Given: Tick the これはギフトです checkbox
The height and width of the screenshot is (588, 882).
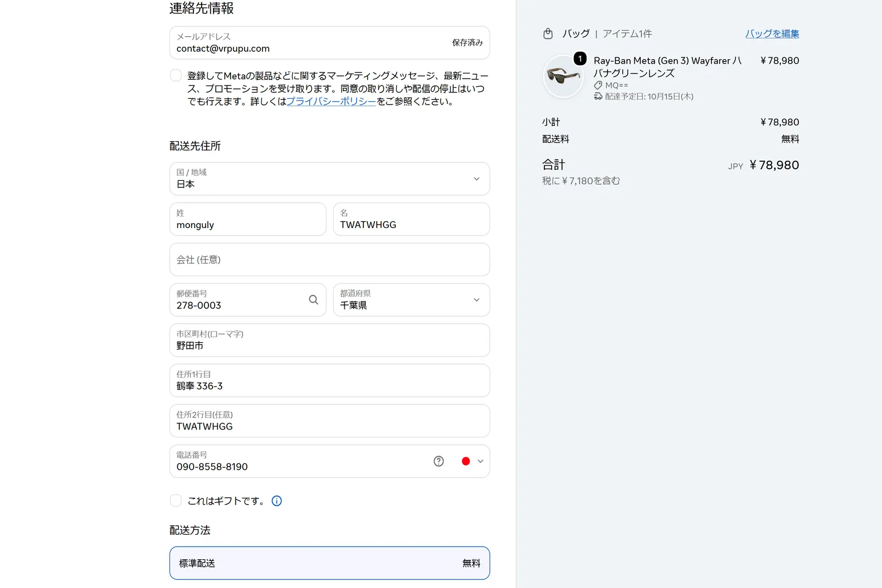Looking at the screenshot, I should pos(176,501).
